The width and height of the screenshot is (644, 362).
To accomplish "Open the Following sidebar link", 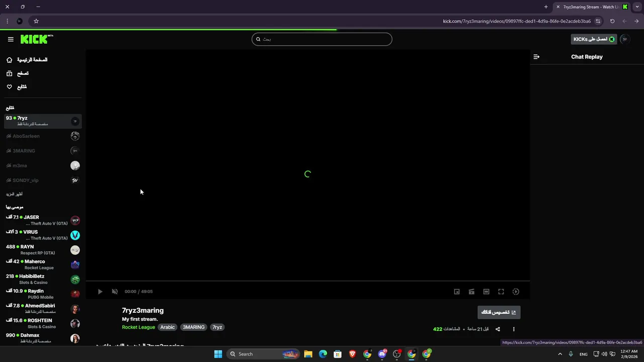I will coord(17,87).
